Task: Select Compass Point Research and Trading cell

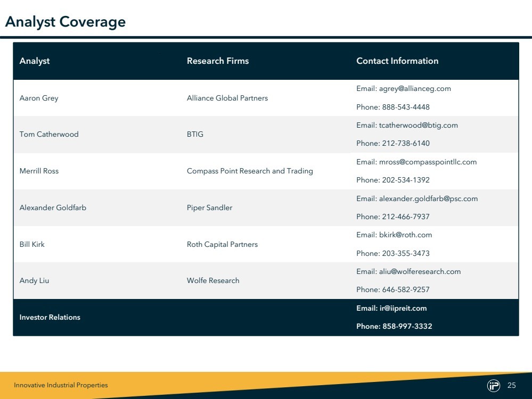Action: 250,171
